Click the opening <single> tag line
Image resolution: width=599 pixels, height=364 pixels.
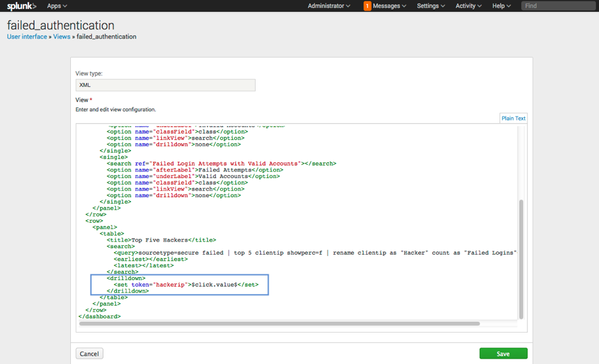113,157
